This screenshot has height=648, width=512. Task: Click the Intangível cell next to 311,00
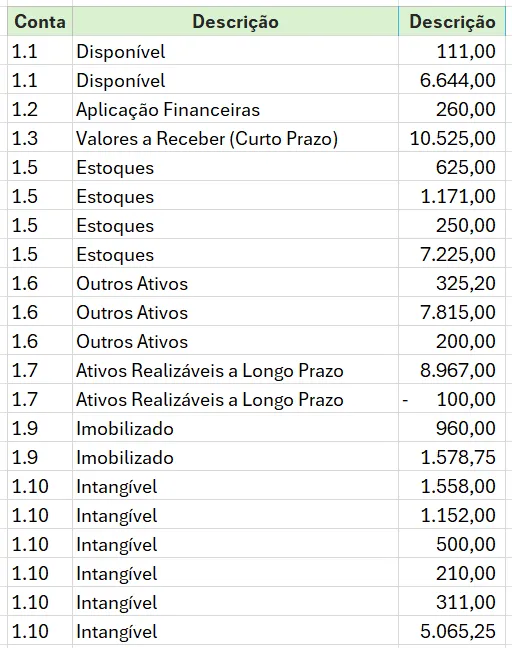click(x=235, y=601)
